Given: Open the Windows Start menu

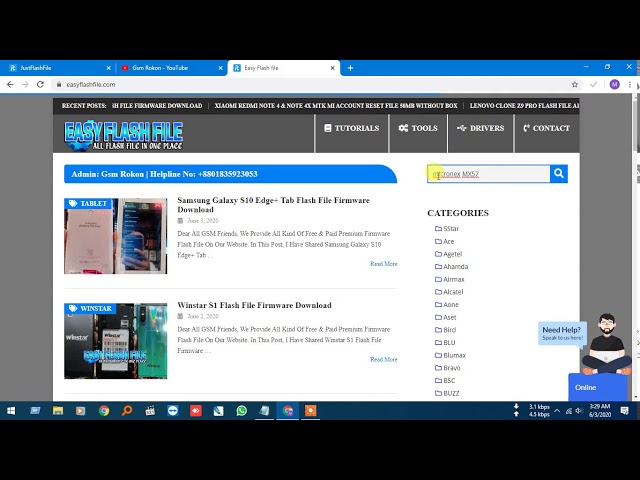Looking at the screenshot, I should [11, 411].
